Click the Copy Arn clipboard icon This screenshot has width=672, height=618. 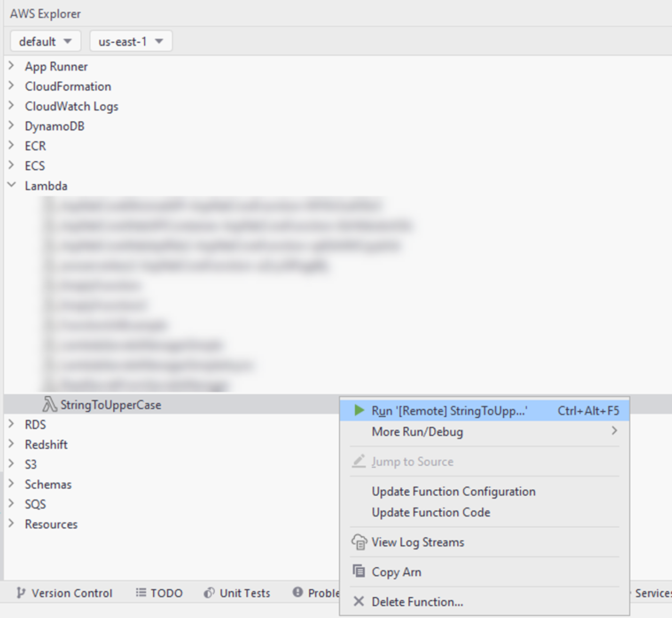tap(359, 571)
